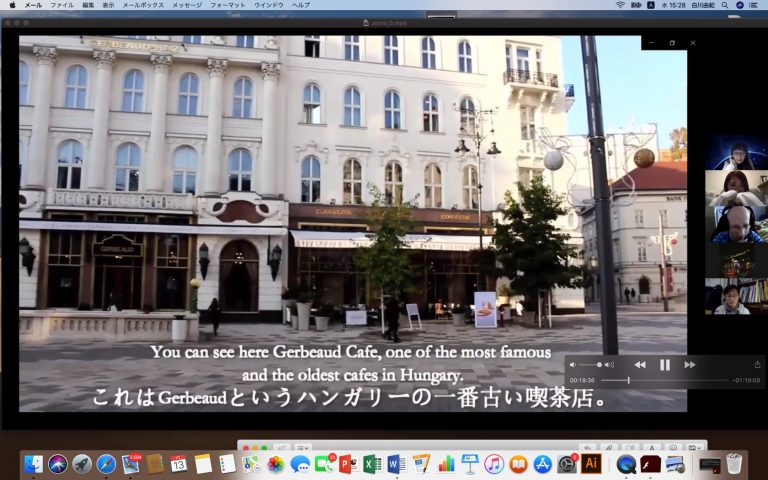Click the clock showing 15:28
The height and width of the screenshot is (480, 768).
pyautogui.click(x=673, y=5)
